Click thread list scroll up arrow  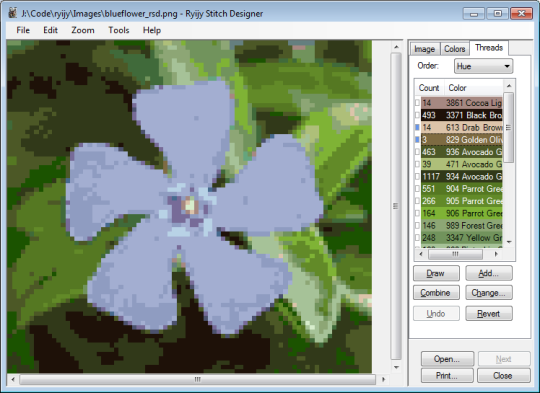tap(509, 86)
